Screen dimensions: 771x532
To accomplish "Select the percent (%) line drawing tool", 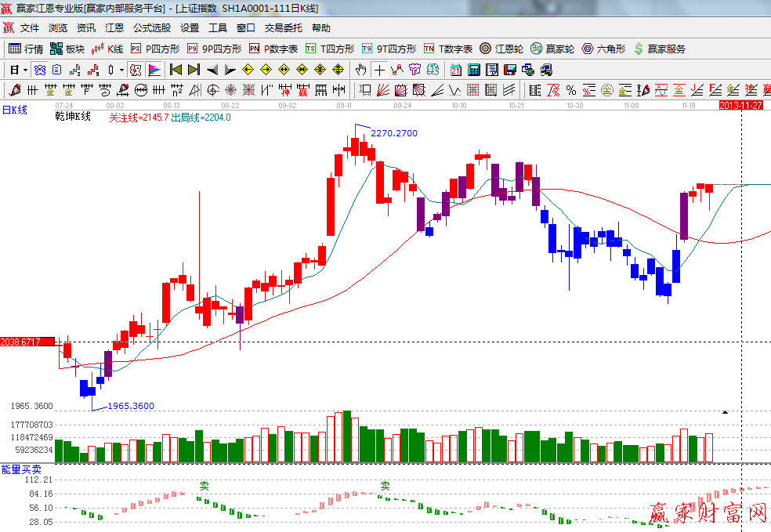I will [571, 90].
